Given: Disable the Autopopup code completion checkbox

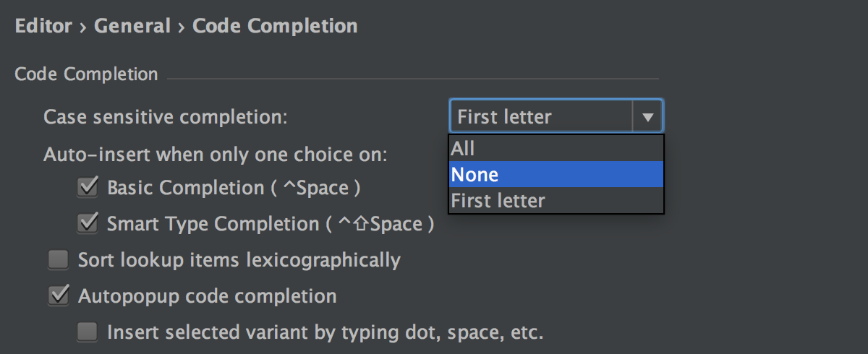Looking at the screenshot, I should 58,295.
